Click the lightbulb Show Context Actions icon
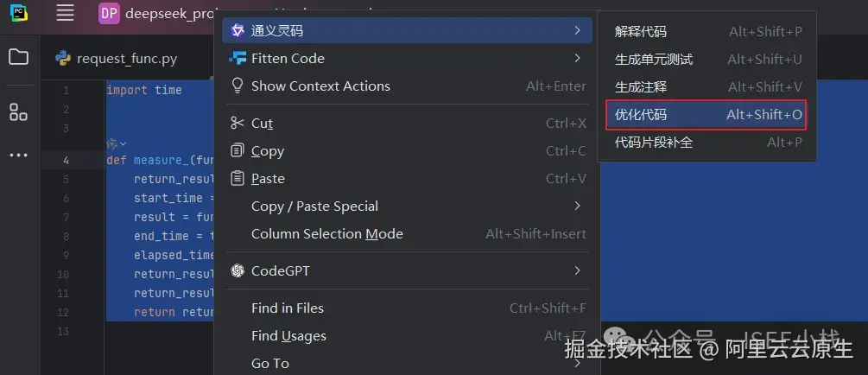The height and width of the screenshot is (375, 868). tap(238, 86)
